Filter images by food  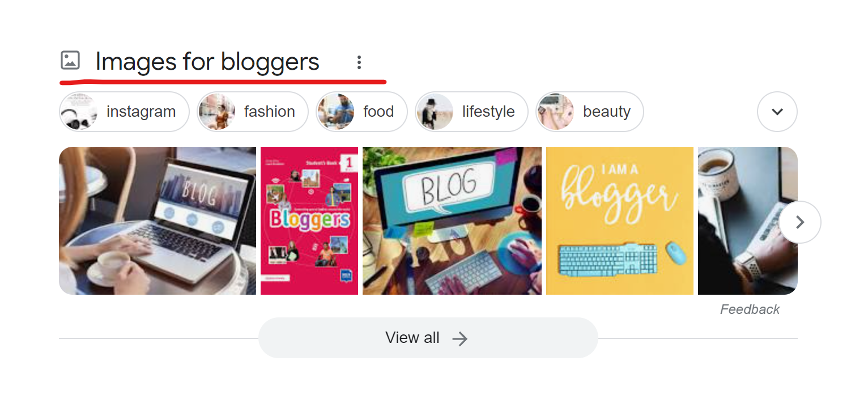pos(362,112)
